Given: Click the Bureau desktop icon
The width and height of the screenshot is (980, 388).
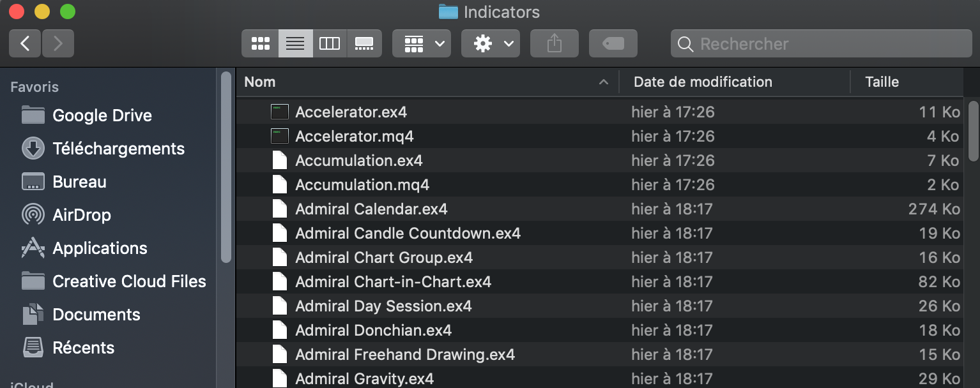Looking at the screenshot, I should click(33, 182).
